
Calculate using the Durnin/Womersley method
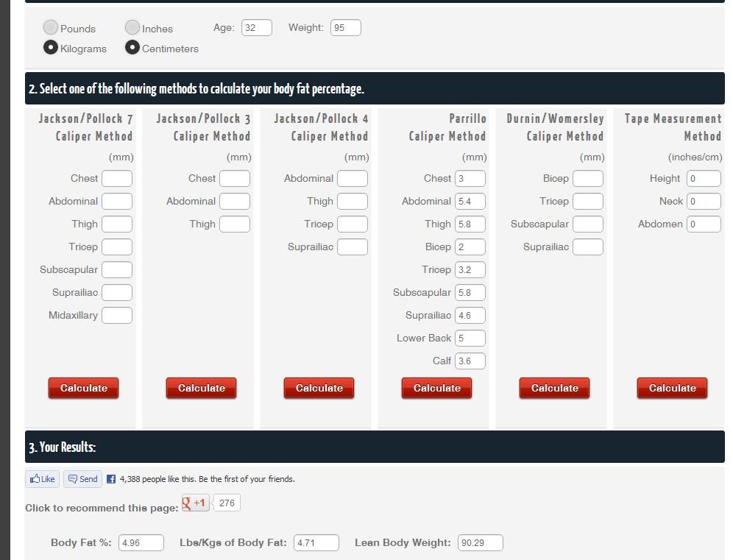(x=555, y=388)
